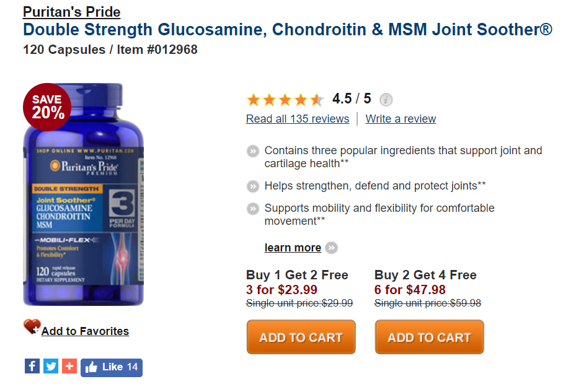
Task: Like the product on Facebook
Action: (112, 367)
